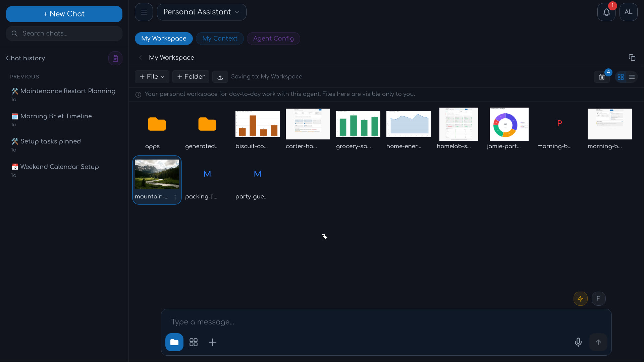Switch to My Workspace tab
The width and height of the screenshot is (644, 362).
coord(164,39)
